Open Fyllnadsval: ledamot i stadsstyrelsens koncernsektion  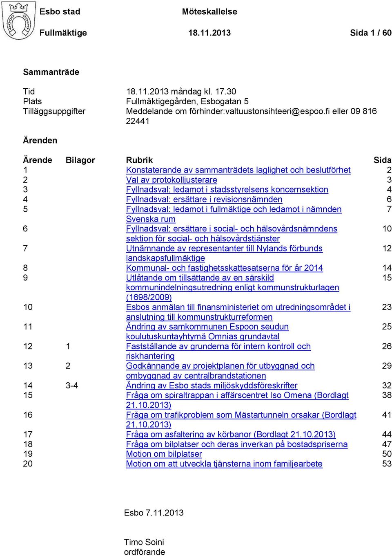pos(227,190)
